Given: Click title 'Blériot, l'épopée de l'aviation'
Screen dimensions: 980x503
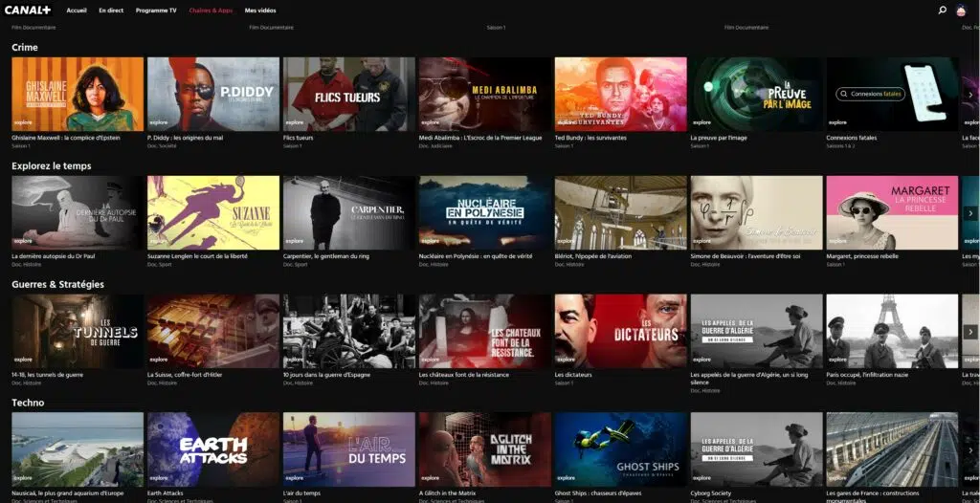Looking at the screenshot, I should pos(593,256).
